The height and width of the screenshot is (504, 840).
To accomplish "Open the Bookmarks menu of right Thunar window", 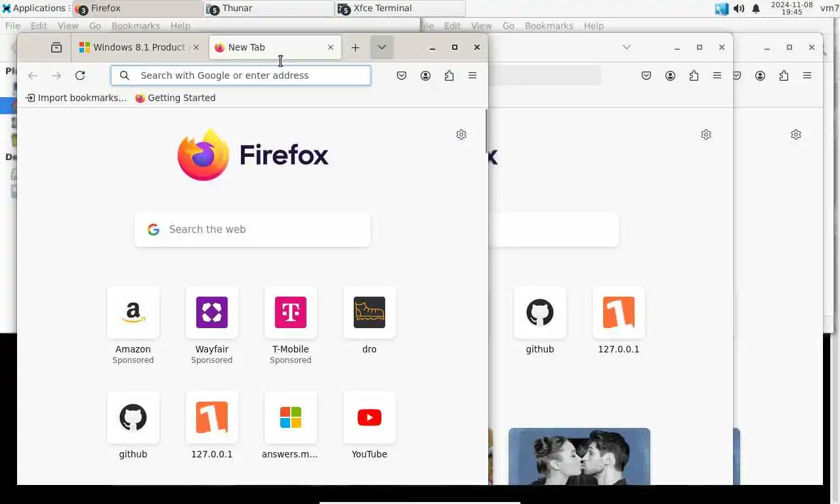I will (549, 26).
